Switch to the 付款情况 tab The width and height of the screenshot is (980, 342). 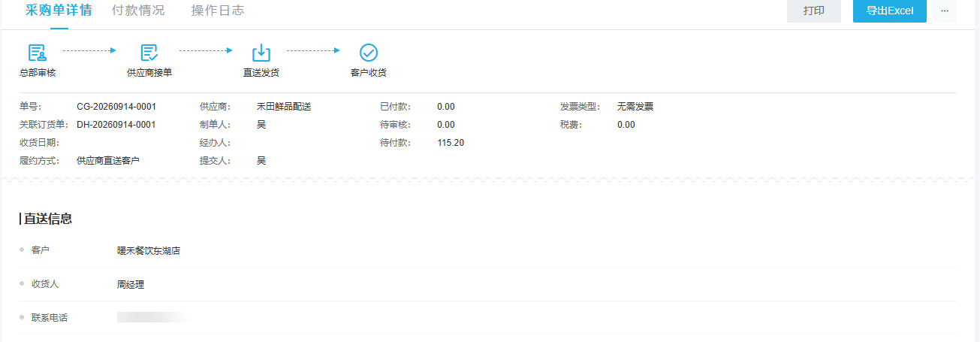[138, 11]
